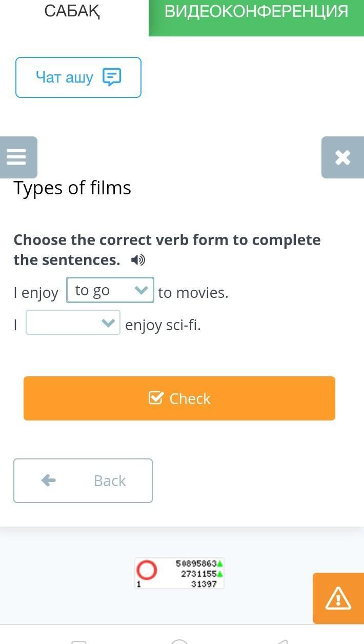Play audio with the speaker icon

click(137, 260)
